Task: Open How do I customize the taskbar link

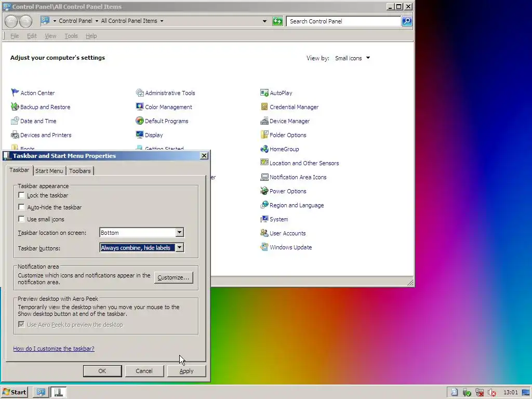Action: tap(54, 349)
